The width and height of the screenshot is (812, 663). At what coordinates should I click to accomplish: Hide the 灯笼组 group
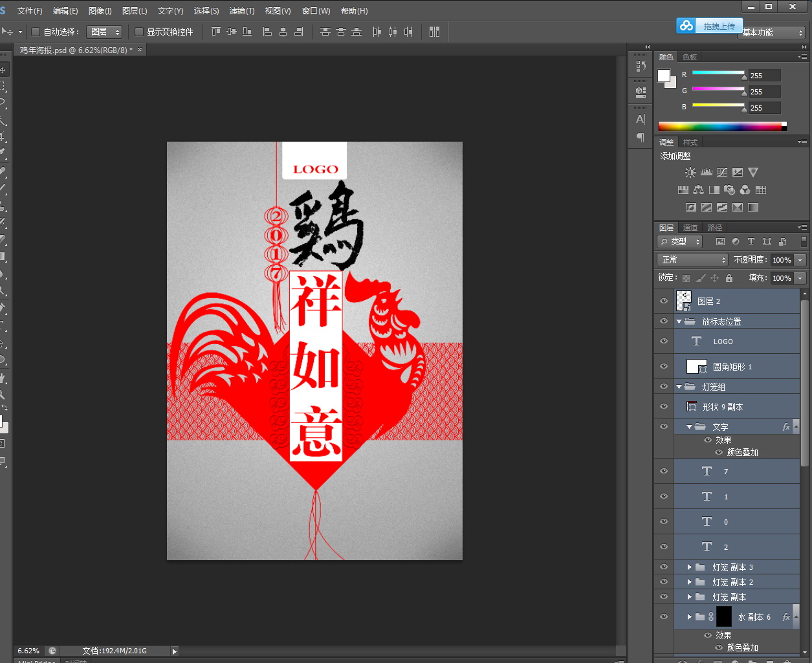[x=664, y=386]
